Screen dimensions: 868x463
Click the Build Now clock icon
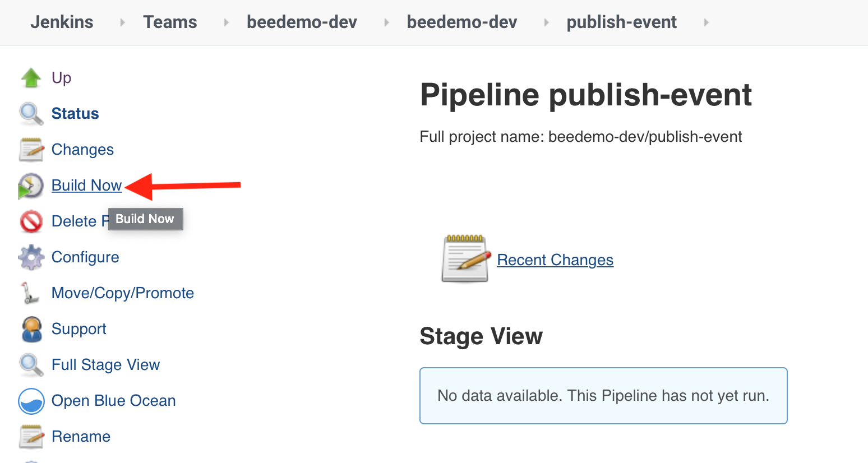coord(31,186)
